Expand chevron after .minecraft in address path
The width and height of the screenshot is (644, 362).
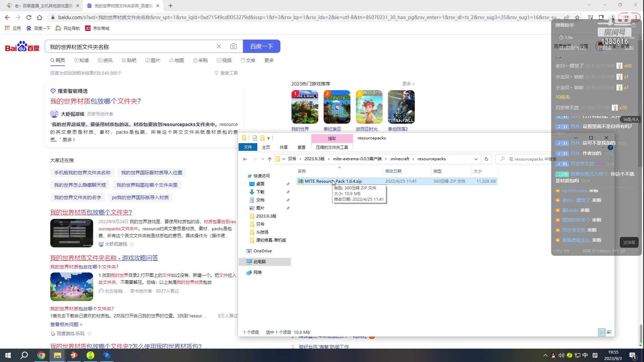click(413, 159)
